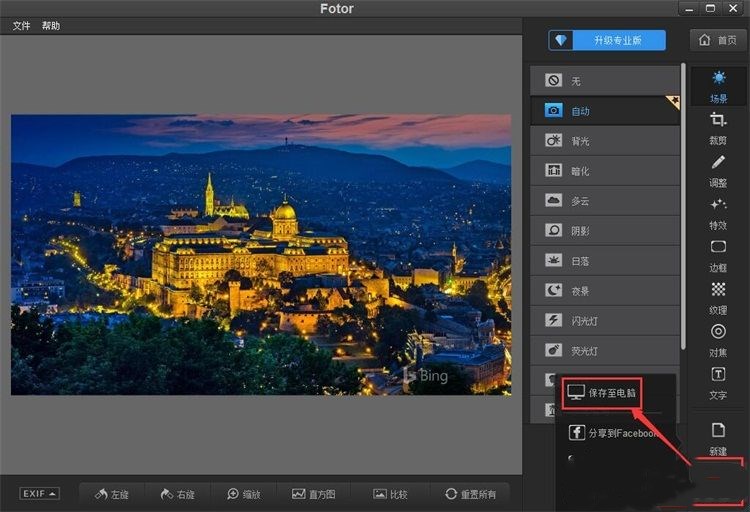Click 重置所有 reset all button
The height and width of the screenshot is (512, 750).
[x=471, y=494]
